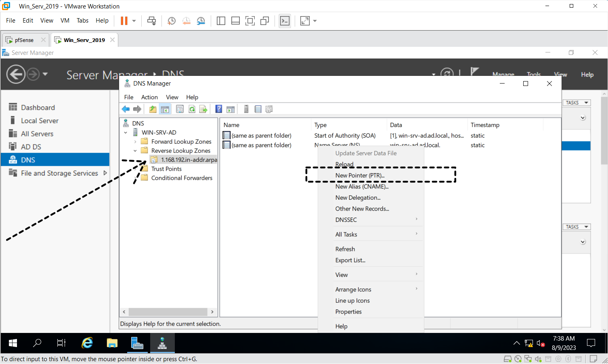Select 1.168.192.in-addr.arpa zone
Screen dimensions: 608x364
tap(189, 160)
